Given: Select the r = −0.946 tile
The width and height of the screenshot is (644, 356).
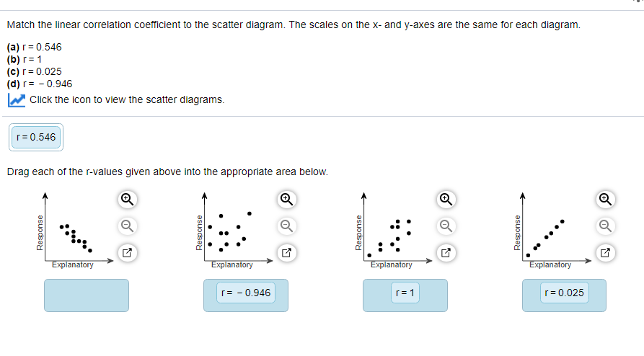Looking at the screenshot, I should 246,293.
